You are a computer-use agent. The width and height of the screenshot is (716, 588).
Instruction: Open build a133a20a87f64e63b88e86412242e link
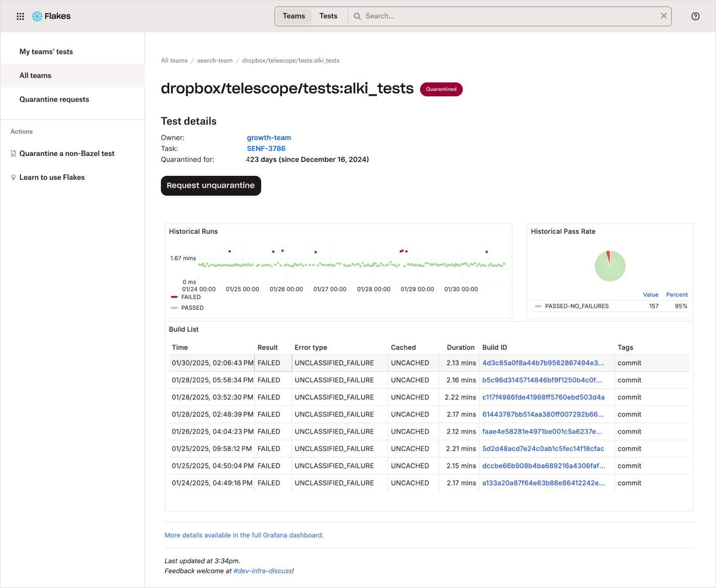(x=544, y=483)
